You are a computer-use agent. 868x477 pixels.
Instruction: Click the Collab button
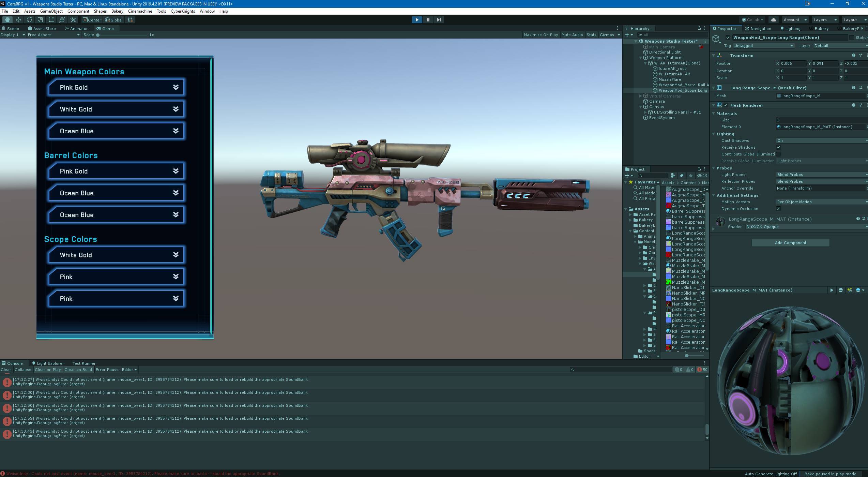[752, 20]
